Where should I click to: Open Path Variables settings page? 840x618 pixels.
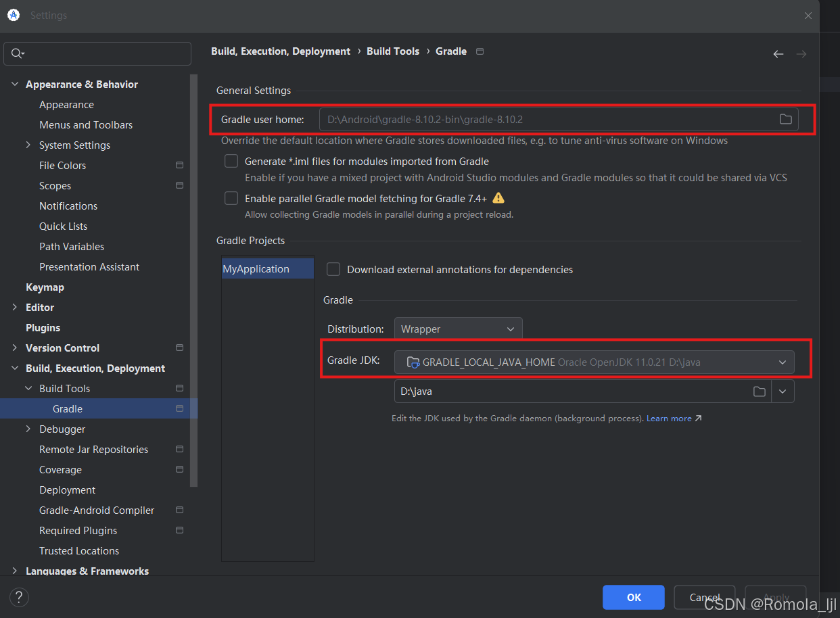pos(72,247)
